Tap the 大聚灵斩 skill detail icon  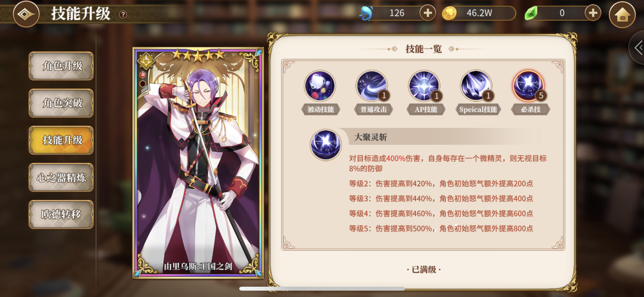click(326, 145)
